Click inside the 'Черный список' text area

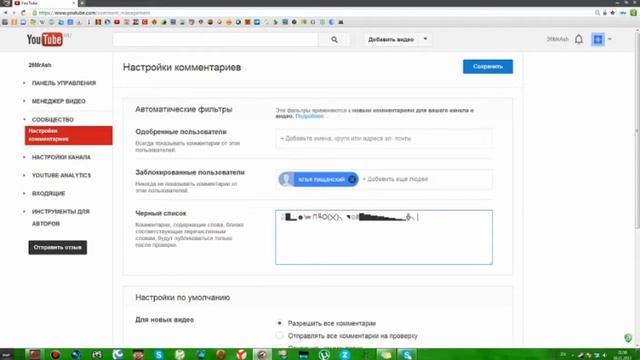tap(384, 237)
